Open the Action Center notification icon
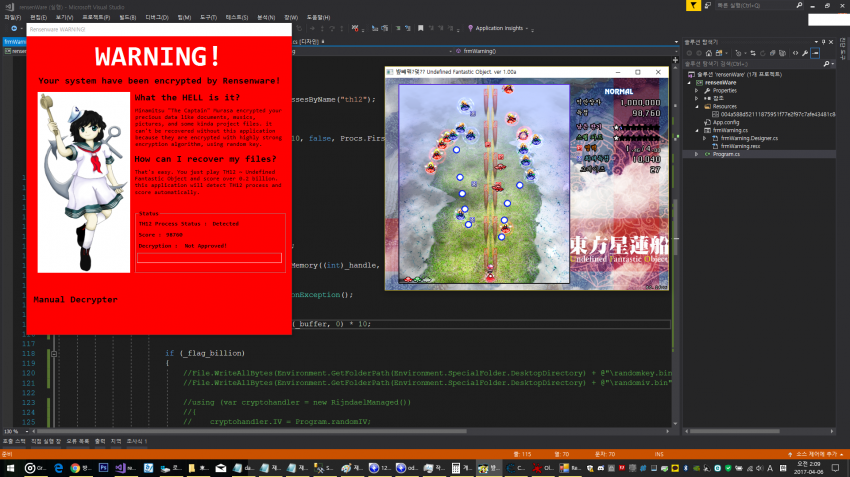850x477 pixels. click(x=835, y=468)
